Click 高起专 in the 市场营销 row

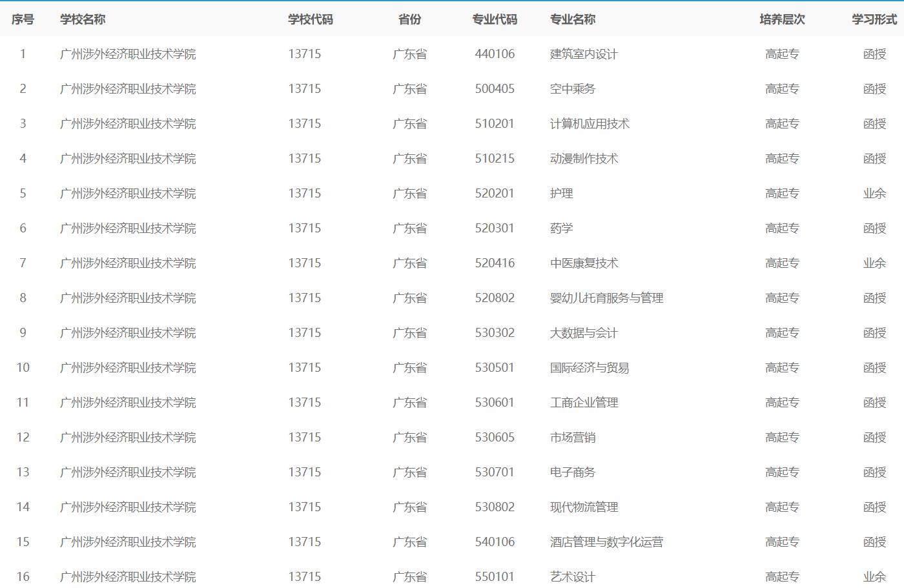pos(783,438)
